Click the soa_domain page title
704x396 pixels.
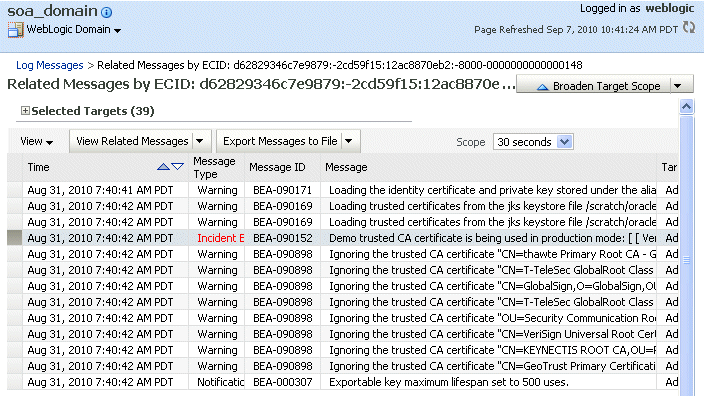pyautogui.click(x=52, y=10)
